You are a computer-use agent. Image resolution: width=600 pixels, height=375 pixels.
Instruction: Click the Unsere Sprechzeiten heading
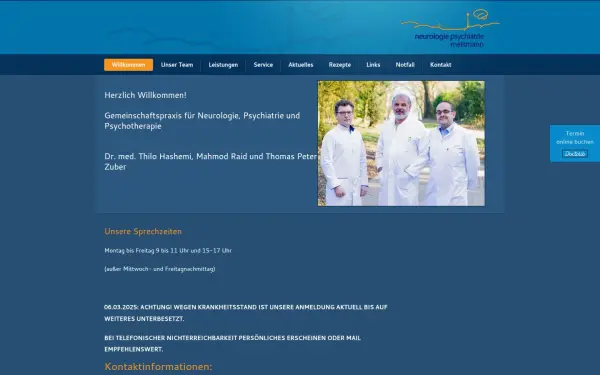click(143, 231)
